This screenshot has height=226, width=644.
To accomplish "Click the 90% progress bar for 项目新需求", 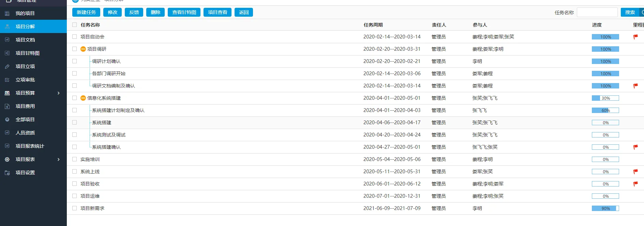I will 605,208.
